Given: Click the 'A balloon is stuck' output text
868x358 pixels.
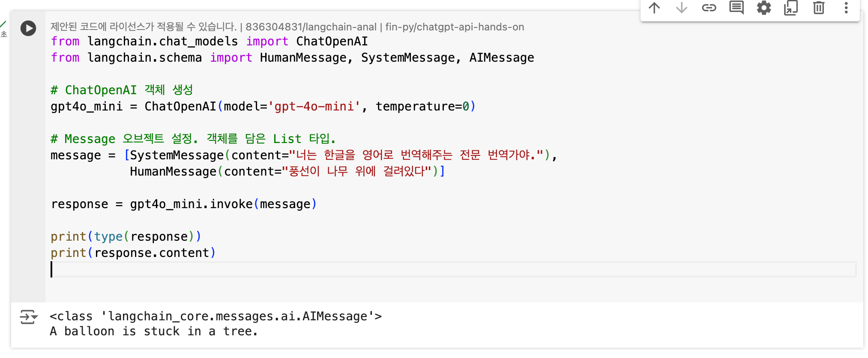Looking at the screenshot, I should click(x=154, y=331).
